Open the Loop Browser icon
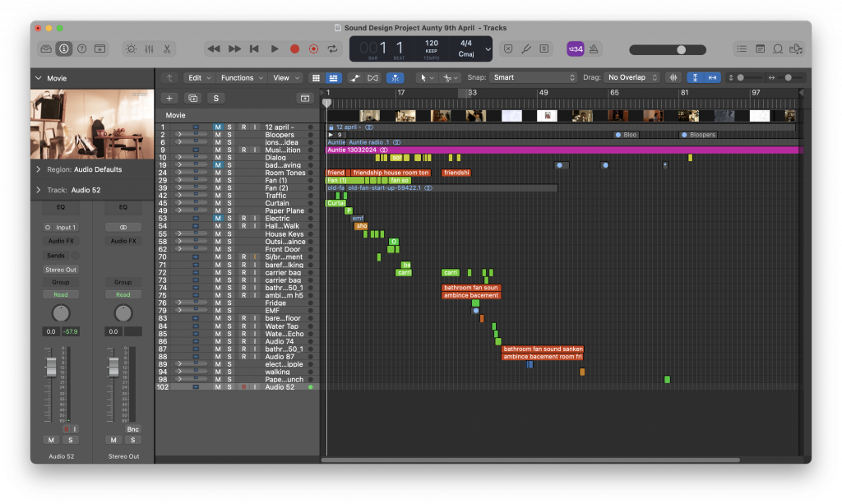The height and width of the screenshot is (504, 842). (778, 49)
